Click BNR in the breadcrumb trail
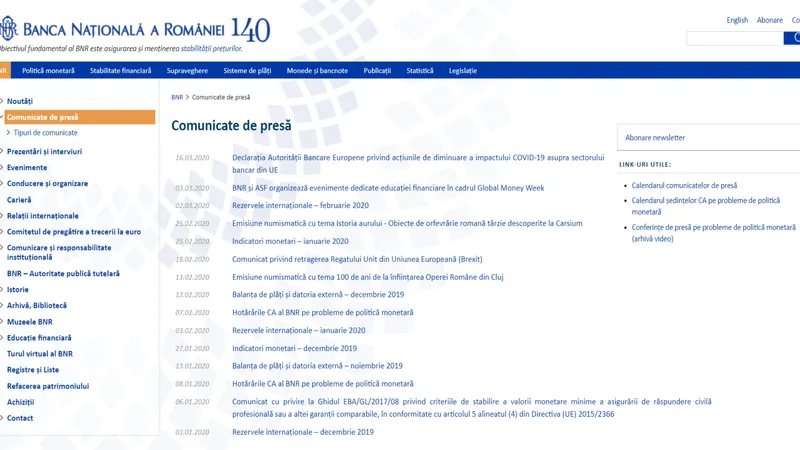Viewport: 800px width, 450px height. (x=177, y=97)
